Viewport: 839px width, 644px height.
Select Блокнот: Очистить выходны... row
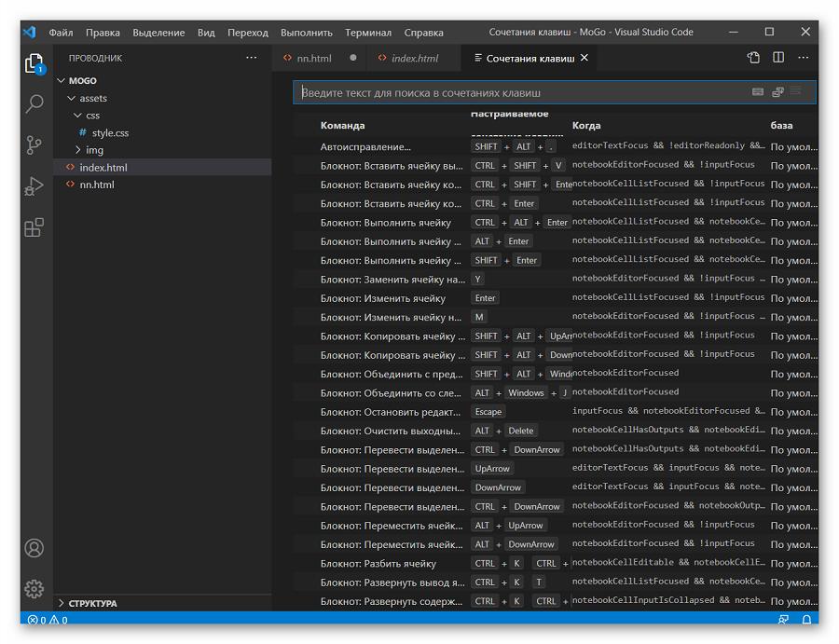pos(556,431)
